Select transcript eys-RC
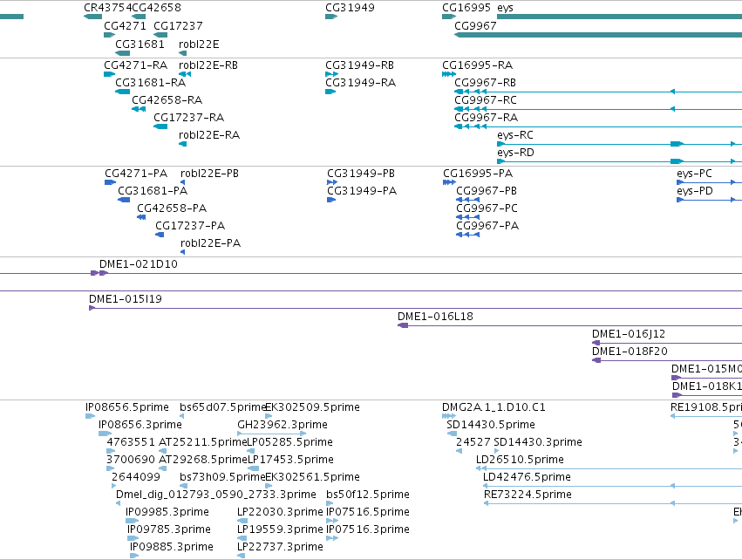Image resolution: width=742 pixels, height=560 pixels. pyautogui.click(x=514, y=135)
